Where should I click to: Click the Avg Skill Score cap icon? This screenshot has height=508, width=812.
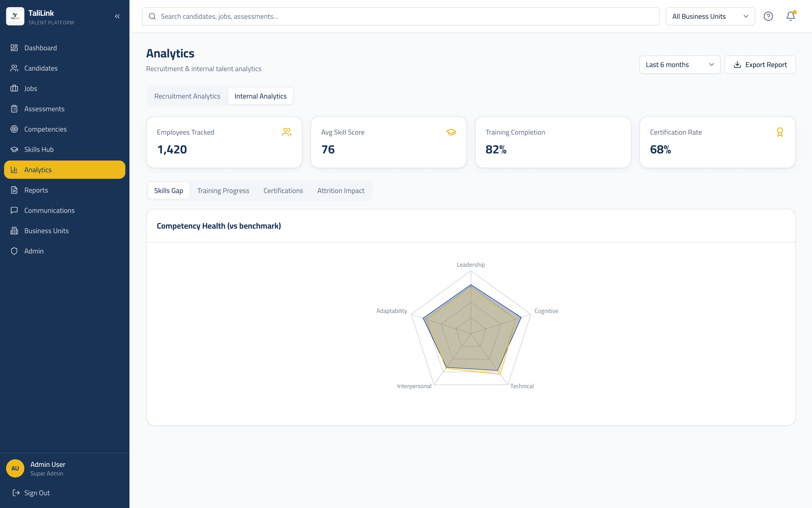tap(451, 132)
